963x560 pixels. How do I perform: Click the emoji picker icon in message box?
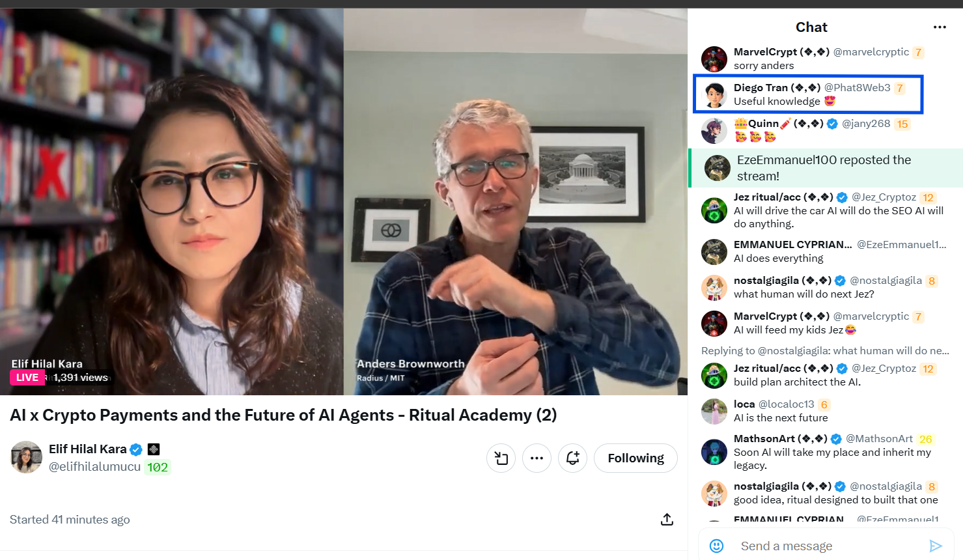pyautogui.click(x=716, y=546)
